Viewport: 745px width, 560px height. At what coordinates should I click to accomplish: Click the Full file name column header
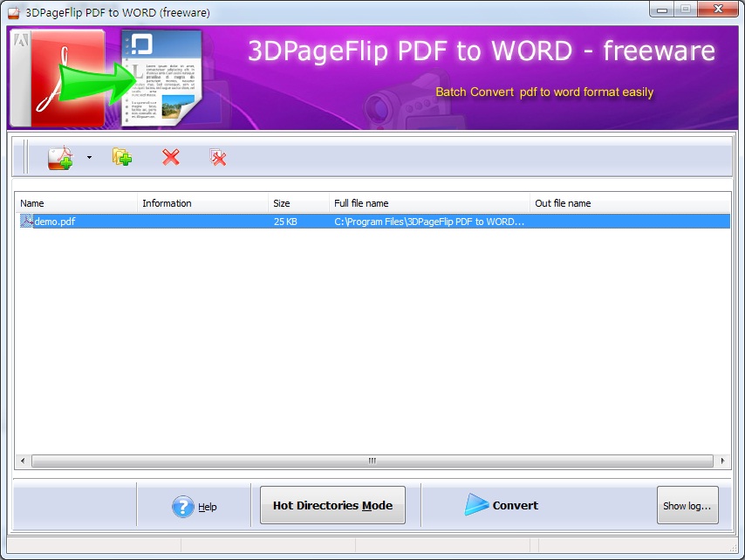(x=429, y=203)
